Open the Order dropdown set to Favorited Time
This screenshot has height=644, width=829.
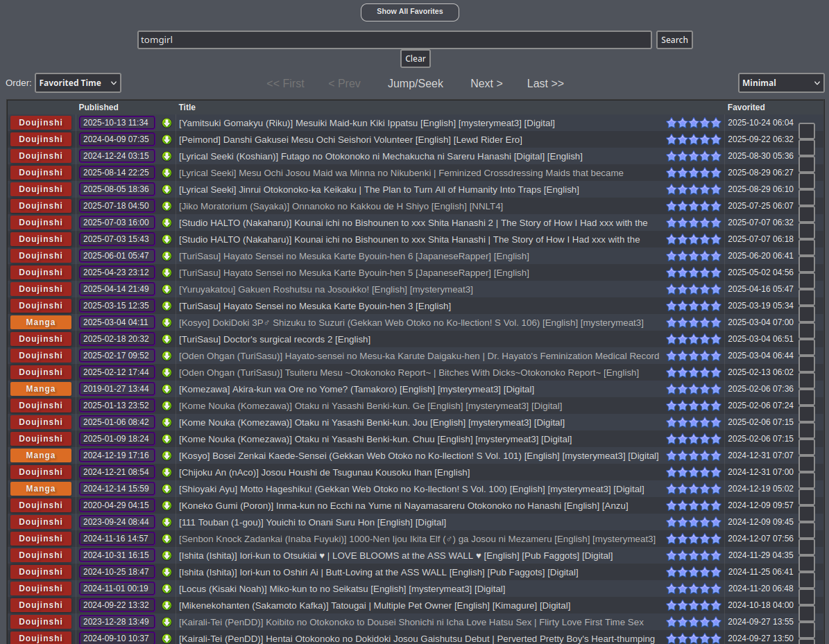coord(78,83)
